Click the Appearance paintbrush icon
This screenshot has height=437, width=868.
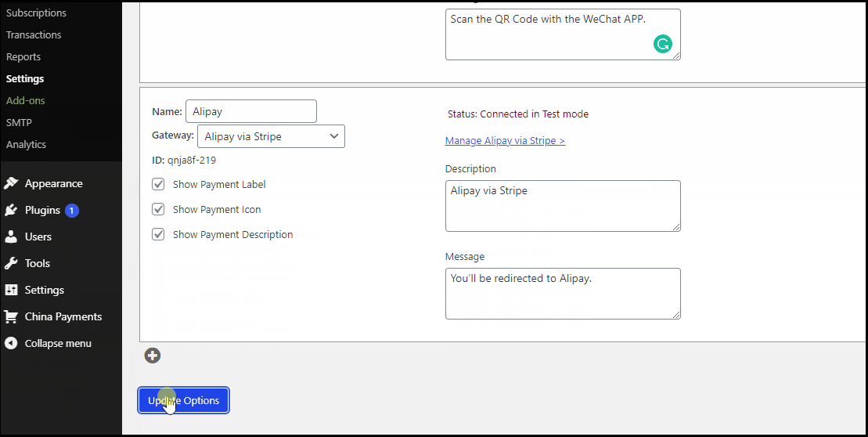(x=11, y=183)
